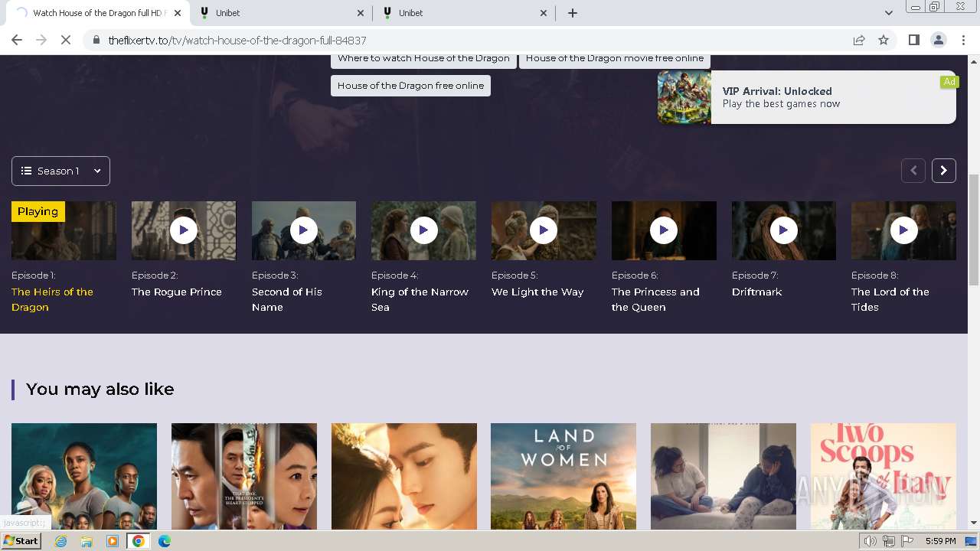Viewport: 980px width, 551px height.
Task: Stop loading the page
Action: pyautogui.click(x=66, y=40)
